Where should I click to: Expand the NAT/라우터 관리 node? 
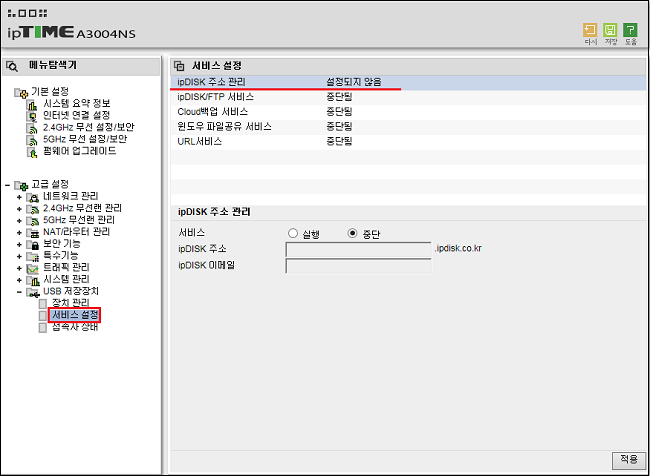coord(19,233)
